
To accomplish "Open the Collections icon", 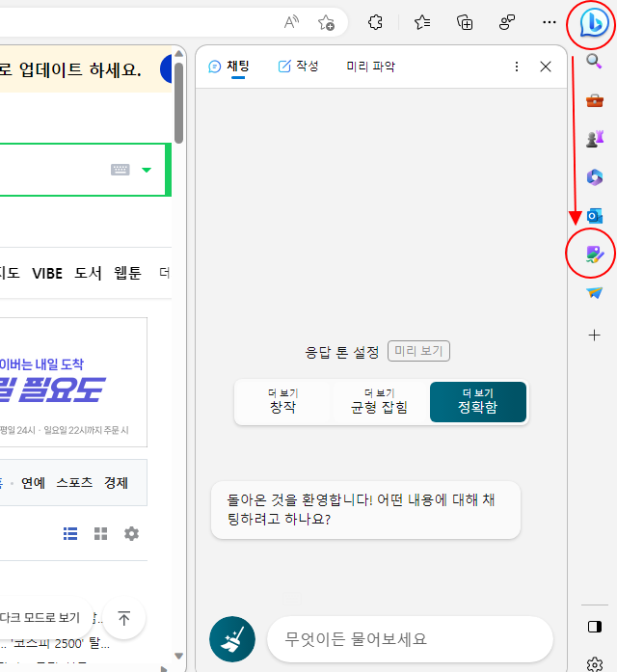I will tap(465, 22).
